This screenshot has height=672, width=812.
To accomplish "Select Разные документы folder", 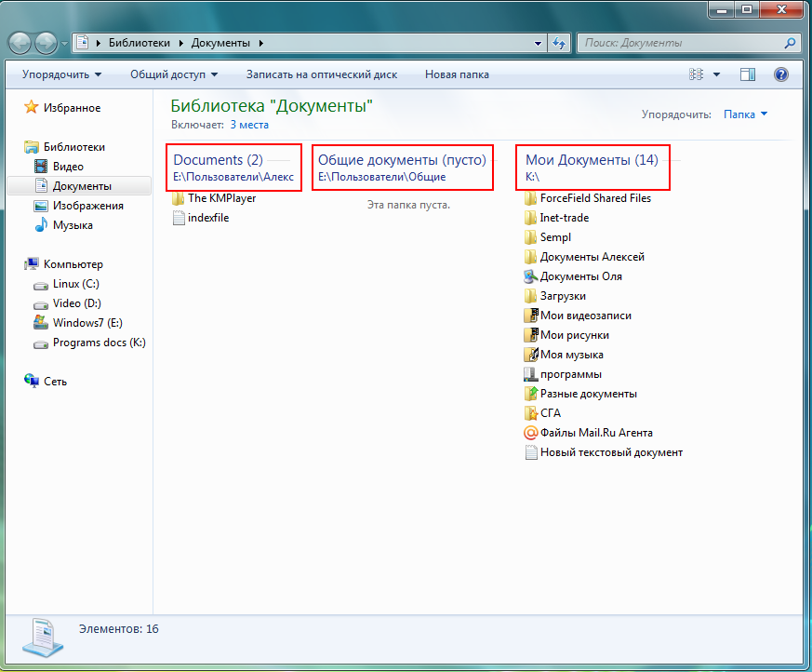I will point(580,394).
